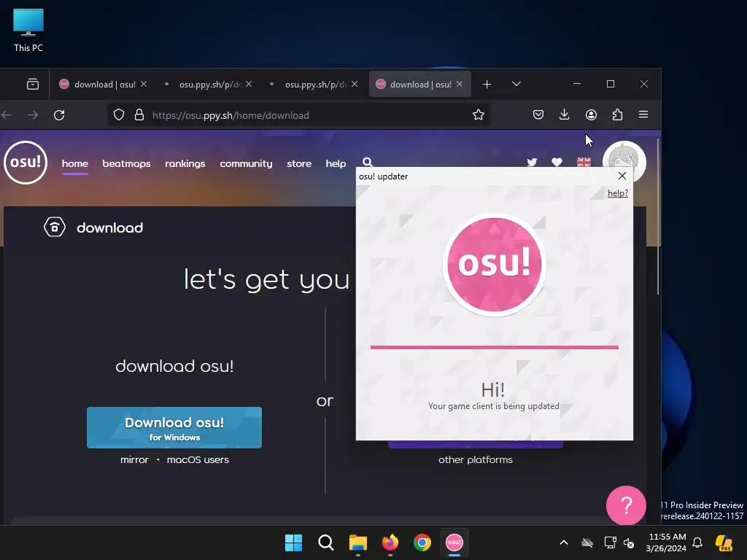Click help? link in osu! updater
The height and width of the screenshot is (560, 747).
[x=618, y=192]
